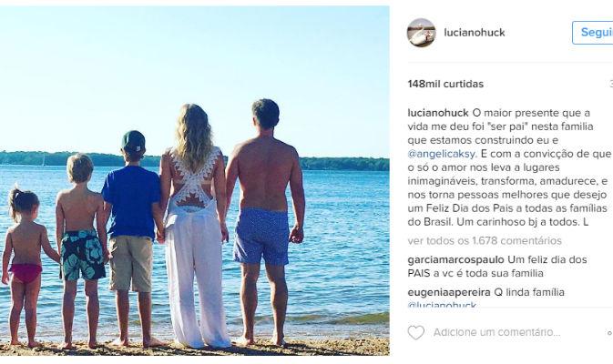The image size is (613, 364).
Task: Open lucianohuck username in the header
Action: (x=475, y=33)
